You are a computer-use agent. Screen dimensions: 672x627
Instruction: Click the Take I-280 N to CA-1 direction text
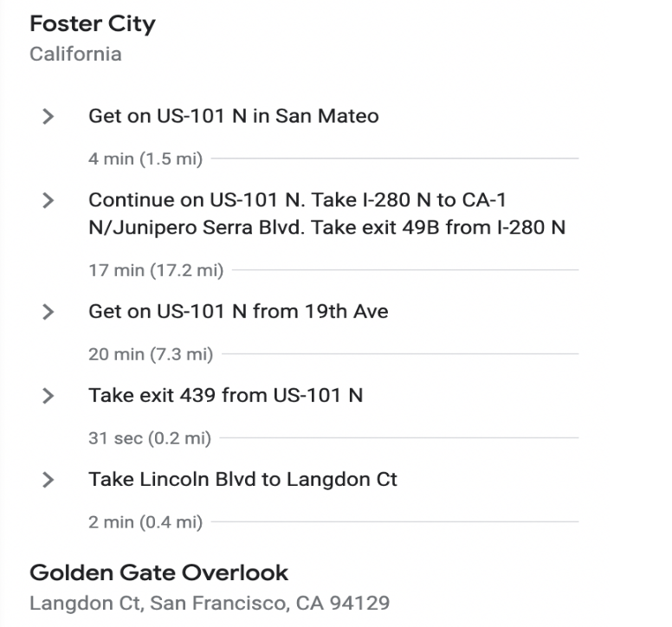tap(409, 200)
